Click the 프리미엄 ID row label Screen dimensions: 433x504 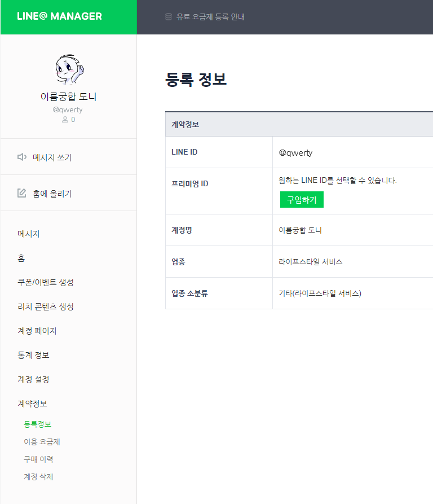(189, 184)
